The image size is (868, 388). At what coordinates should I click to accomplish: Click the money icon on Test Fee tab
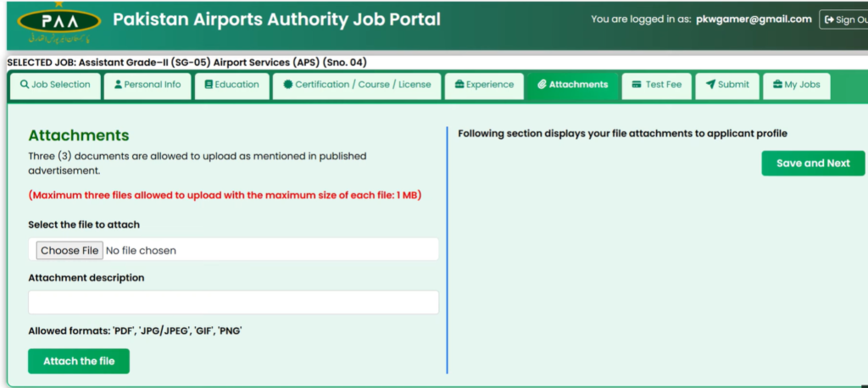tap(637, 85)
